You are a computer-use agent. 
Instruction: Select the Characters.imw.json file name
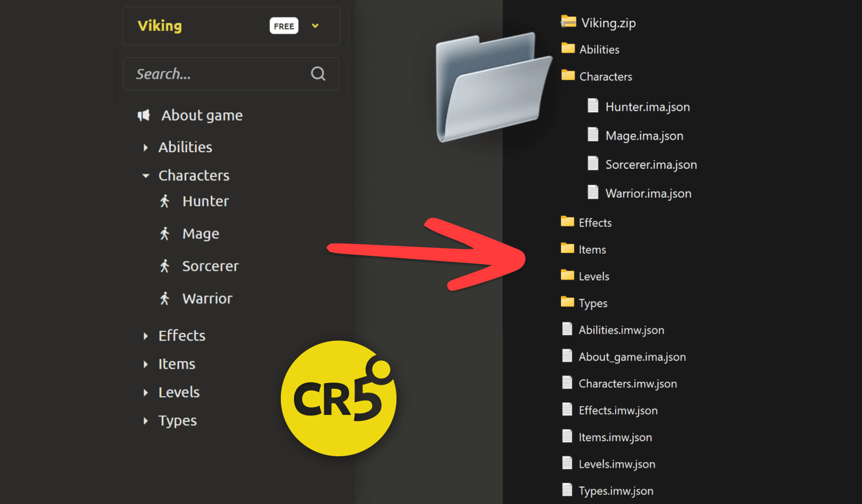point(627,384)
